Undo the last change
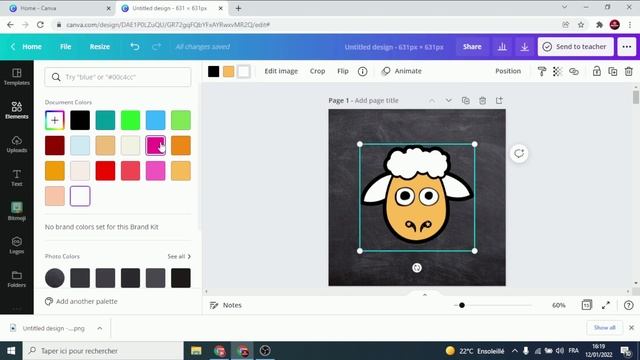Screen dimensions: 640x360 (135, 47)
